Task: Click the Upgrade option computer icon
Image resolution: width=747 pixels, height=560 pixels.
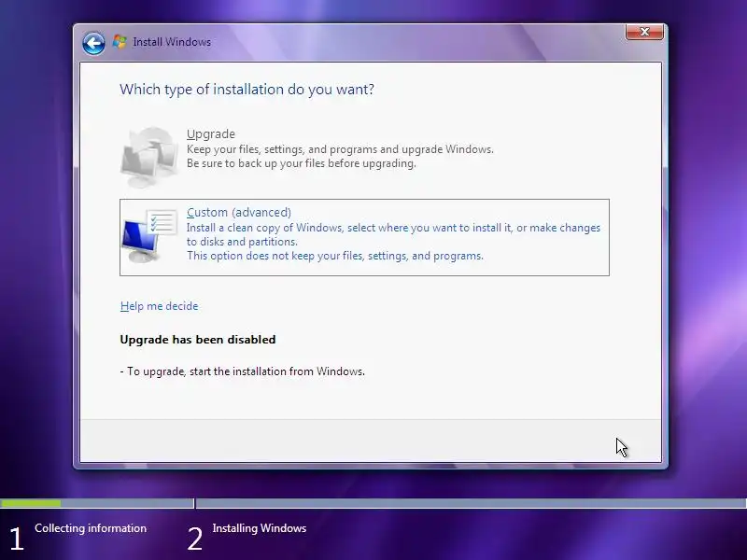Action: [x=148, y=157]
